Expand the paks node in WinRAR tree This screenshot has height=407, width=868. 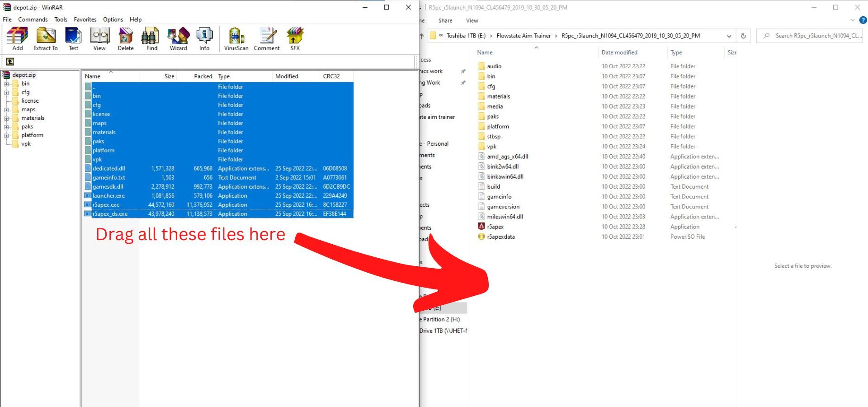(7, 127)
